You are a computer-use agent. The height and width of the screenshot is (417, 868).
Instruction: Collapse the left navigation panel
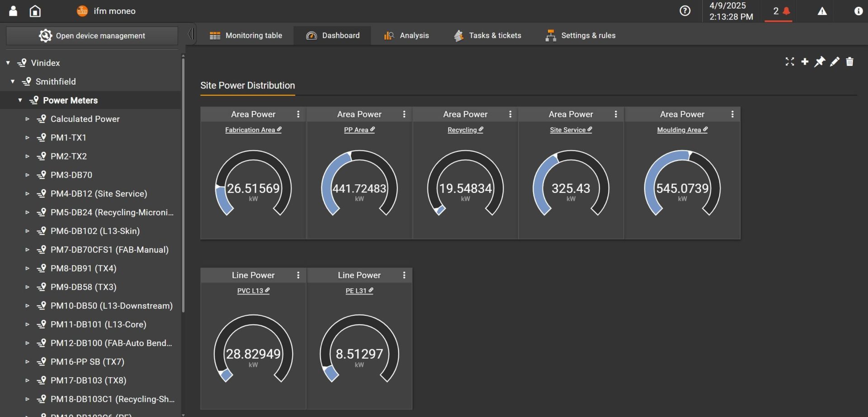point(191,34)
